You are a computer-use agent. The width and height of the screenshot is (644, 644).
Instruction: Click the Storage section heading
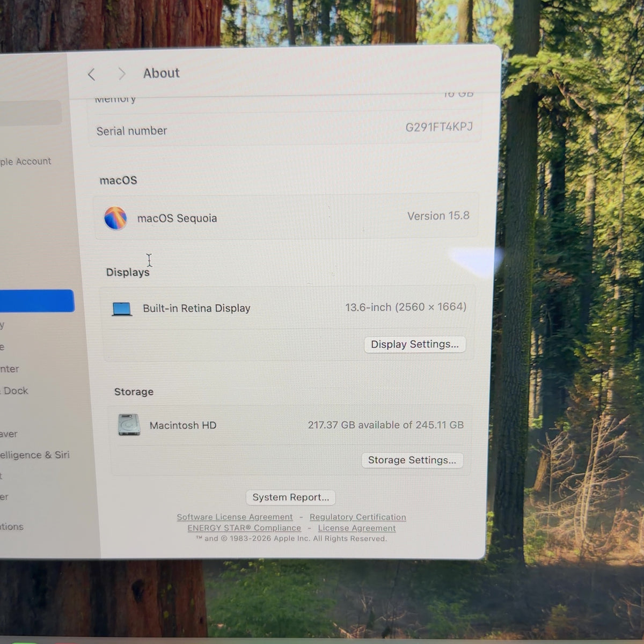coord(134,392)
